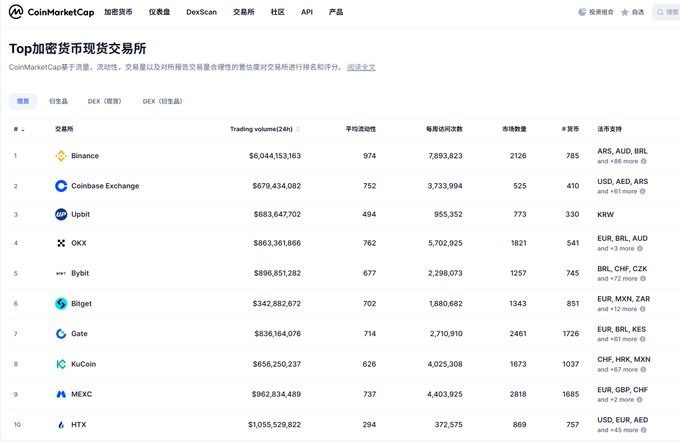Open the 产品 menu
Viewport: 680px width, 443px height.
point(336,12)
